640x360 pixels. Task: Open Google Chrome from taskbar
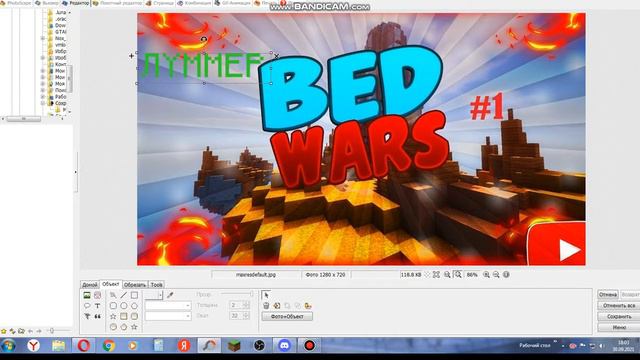click(109, 345)
